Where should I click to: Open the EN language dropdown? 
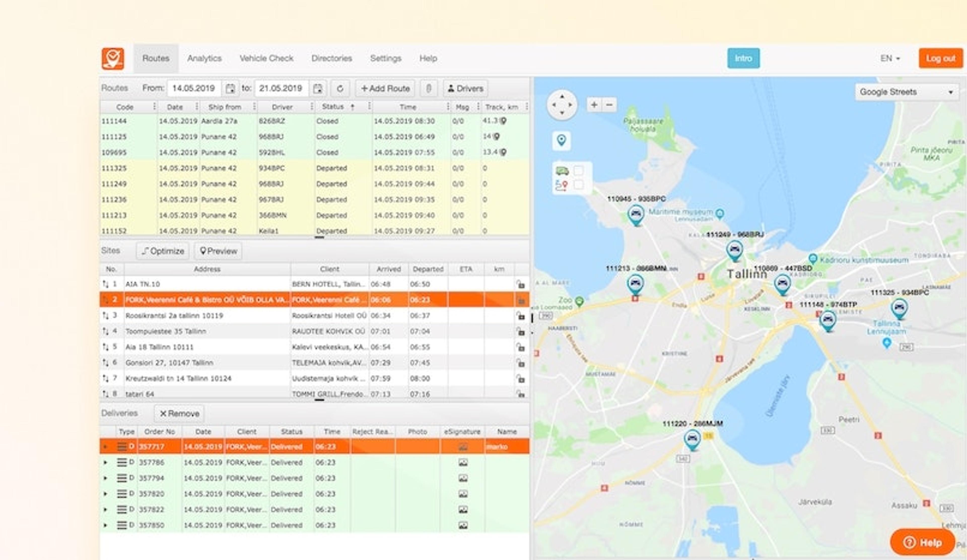890,58
